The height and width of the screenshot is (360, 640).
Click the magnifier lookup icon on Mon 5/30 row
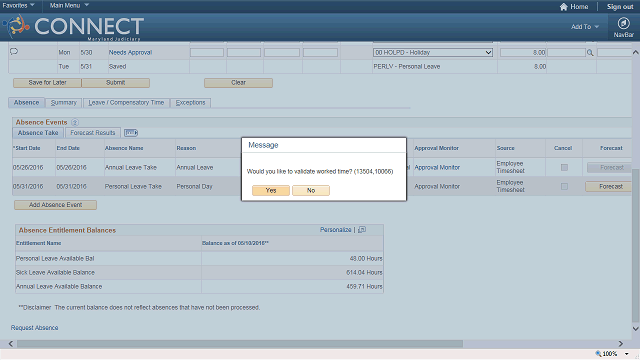click(590, 53)
